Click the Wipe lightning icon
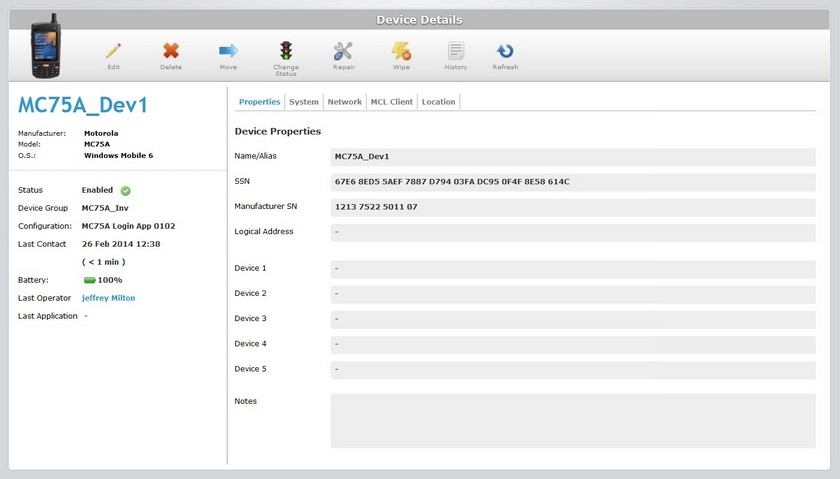Viewport: 840px width, 479px height. (x=401, y=51)
